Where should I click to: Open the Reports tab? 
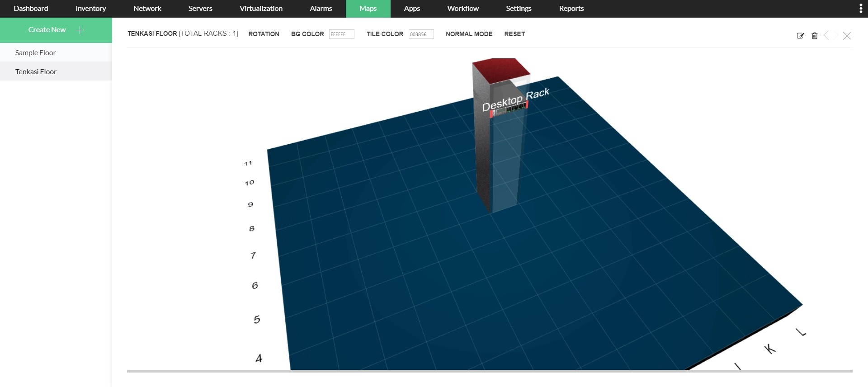click(571, 9)
